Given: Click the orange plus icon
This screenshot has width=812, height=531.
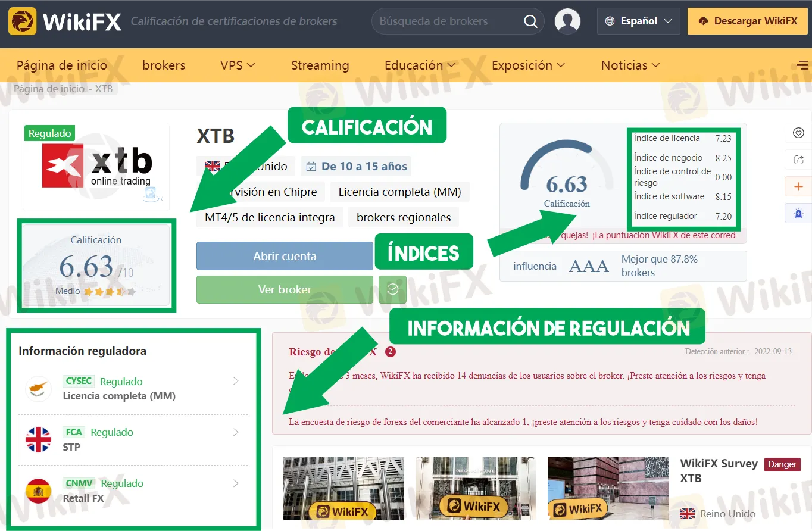Looking at the screenshot, I should pos(798,186).
